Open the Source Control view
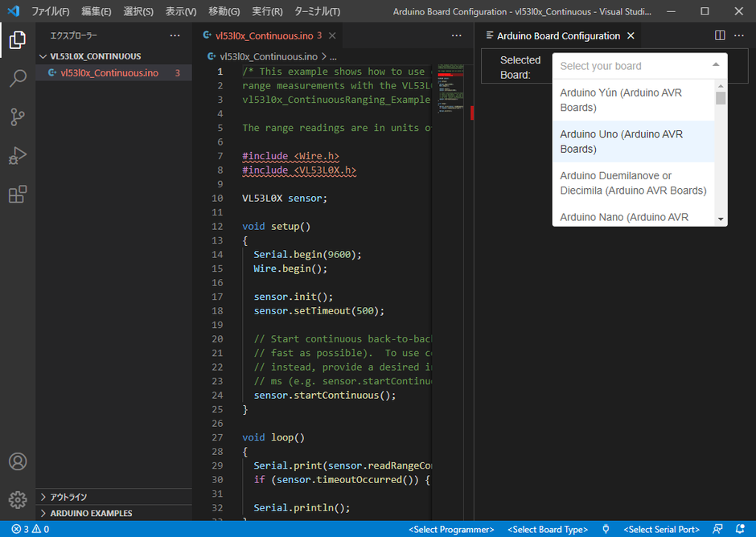This screenshot has height=537, width=756. pyautogui.click(x=18, y=117)
